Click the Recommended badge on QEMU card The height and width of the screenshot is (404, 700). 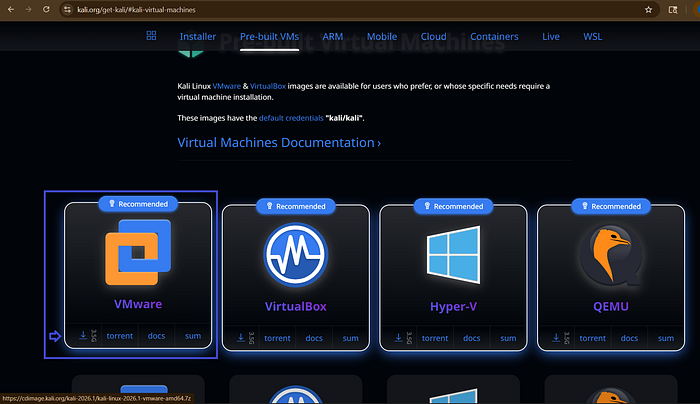611,206
